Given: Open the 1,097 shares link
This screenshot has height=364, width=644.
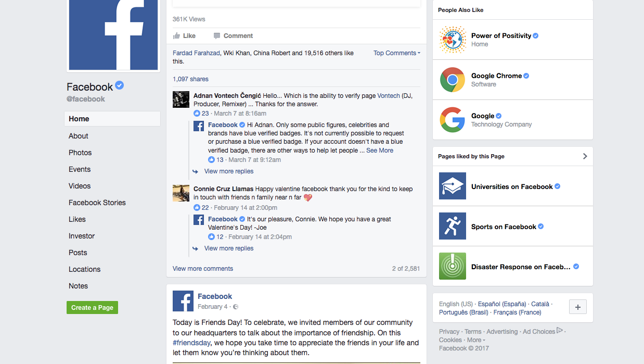Looking at the screenshot, I should 190,79.
